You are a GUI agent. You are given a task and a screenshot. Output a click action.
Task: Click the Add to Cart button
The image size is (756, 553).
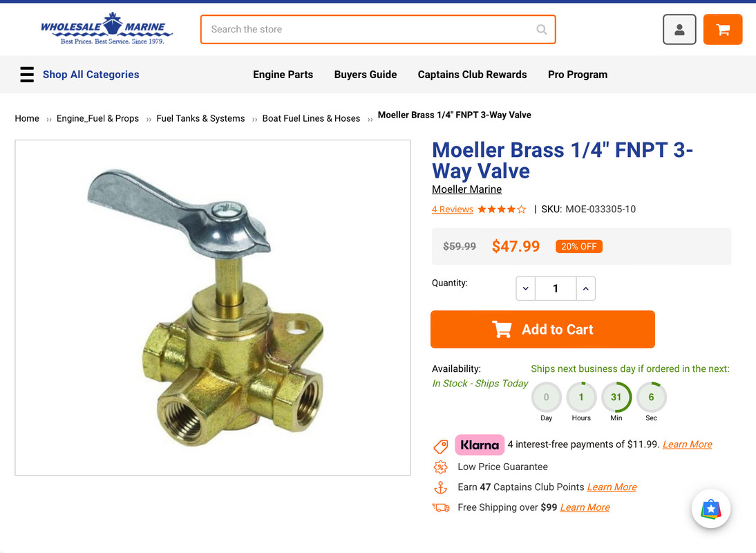point(542,329)
